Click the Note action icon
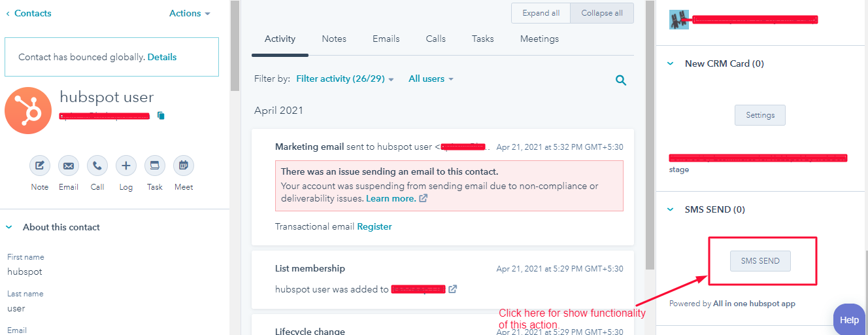 pyautogui.click(x=40, y=166)
